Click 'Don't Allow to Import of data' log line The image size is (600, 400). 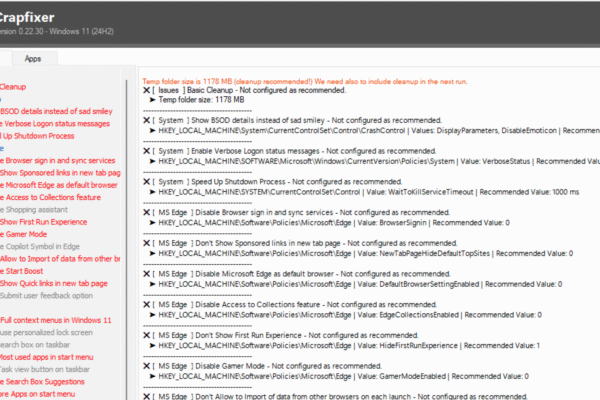click(336, 396)
